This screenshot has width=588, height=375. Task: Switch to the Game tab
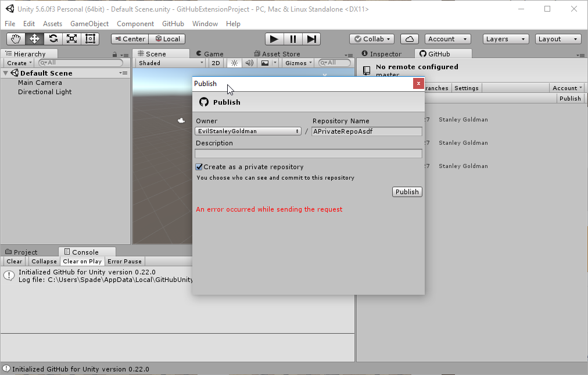(x=210, y=53)
